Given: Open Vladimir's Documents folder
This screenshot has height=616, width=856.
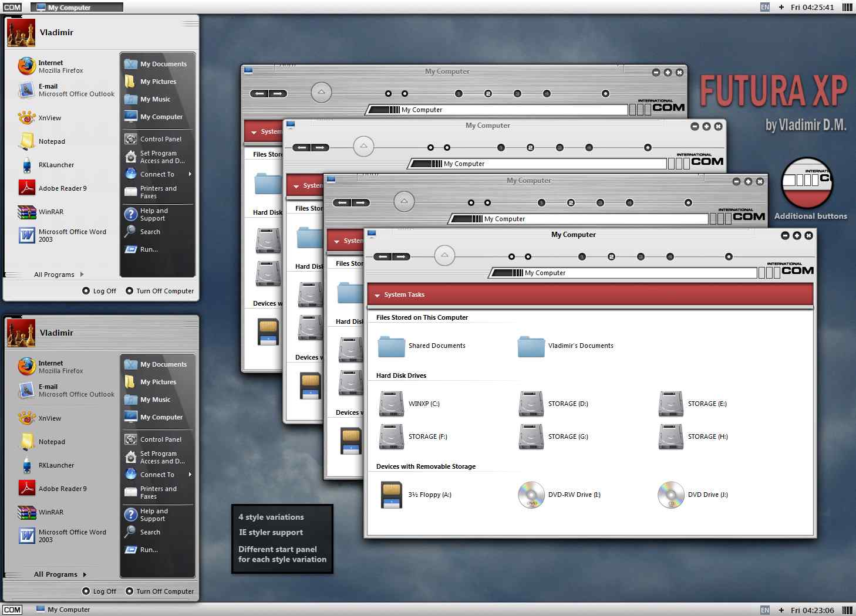Looking at the screenshot, I should [565, 346].
